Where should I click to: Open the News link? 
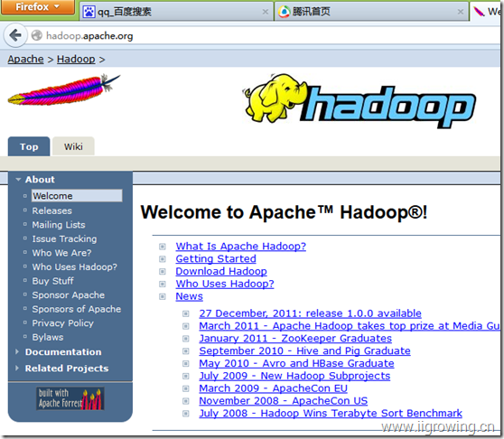point(189,296)
